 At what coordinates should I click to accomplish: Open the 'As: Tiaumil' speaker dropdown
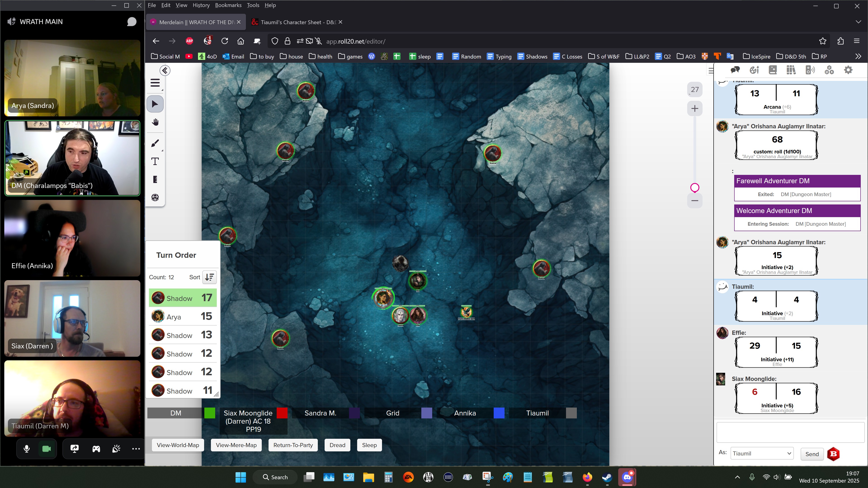pyautogui.click(x=762, y=453)
